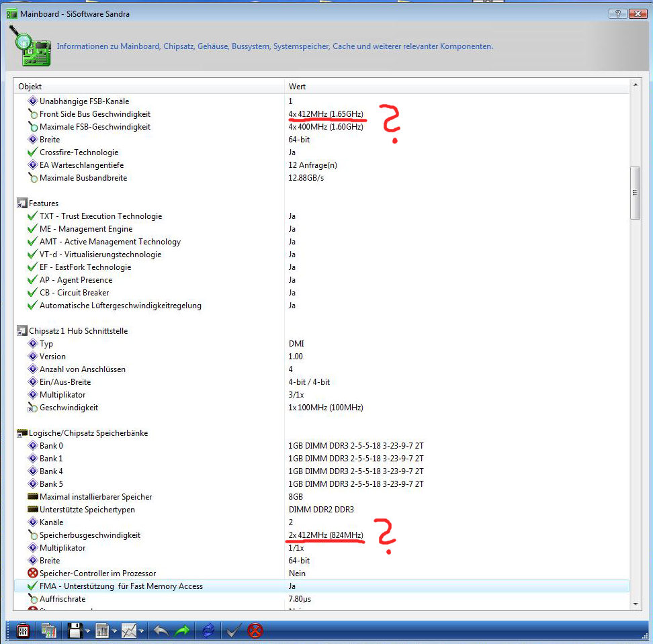Select the Front Side Bus Geschwindigkeit row
Image resolution: width=653 pixels, height=644 pixels.
coord(322,114)
